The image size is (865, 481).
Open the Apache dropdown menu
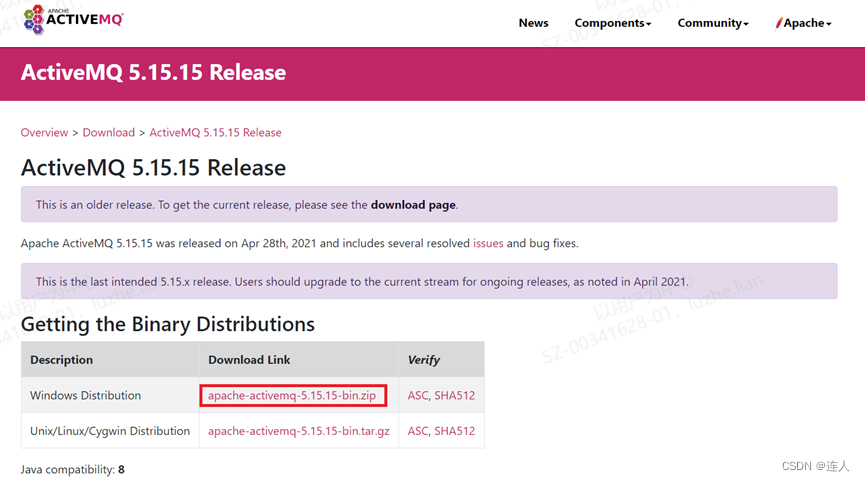(803, 23)
